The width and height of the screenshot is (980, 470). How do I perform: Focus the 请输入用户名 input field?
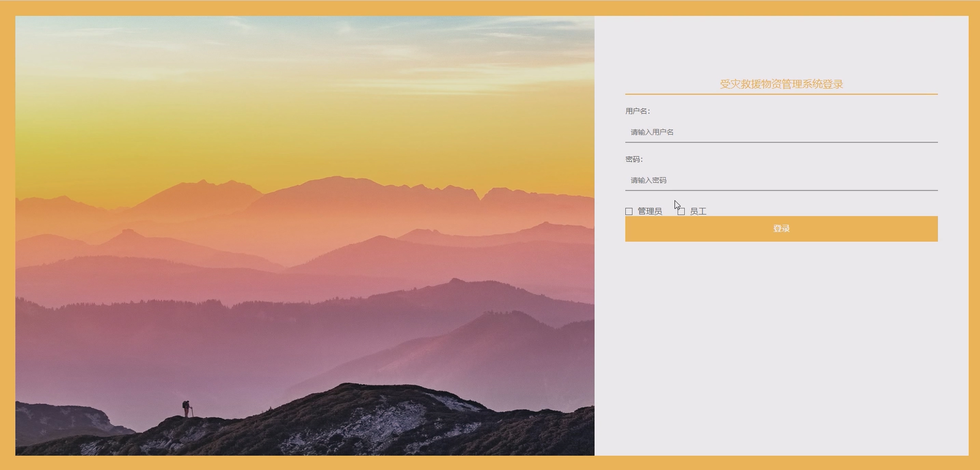[x=781, y=132]
